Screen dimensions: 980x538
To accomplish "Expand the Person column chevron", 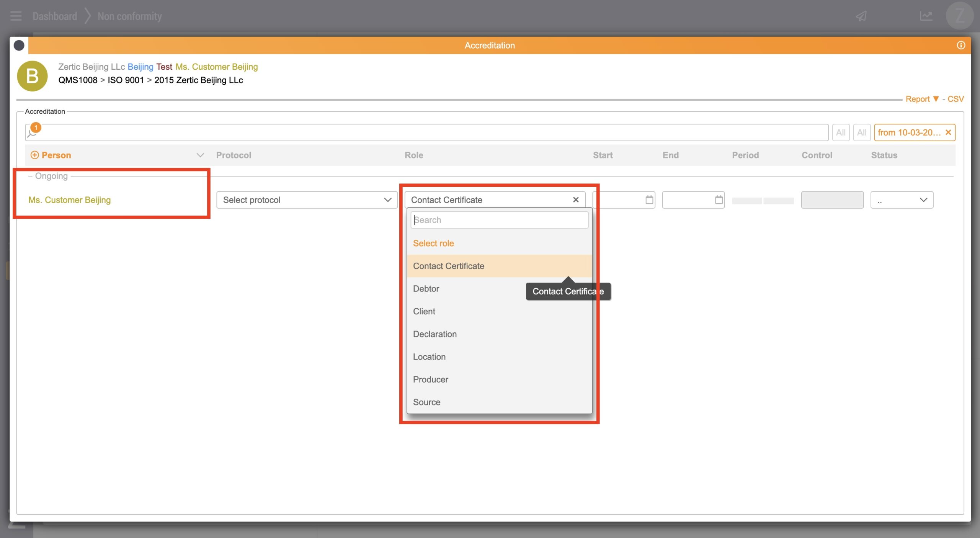I will click(200, 155).
